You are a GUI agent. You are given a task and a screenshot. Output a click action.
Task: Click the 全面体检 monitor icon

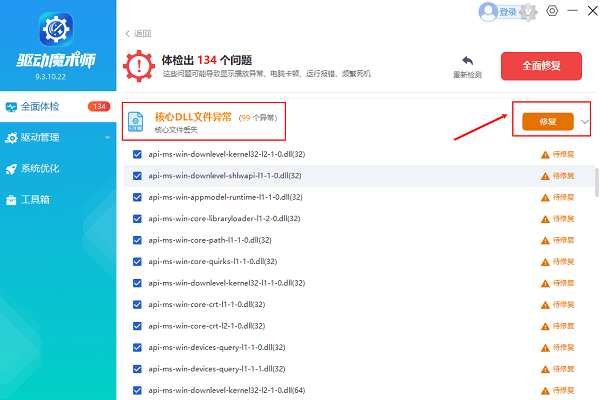point(11,107)
